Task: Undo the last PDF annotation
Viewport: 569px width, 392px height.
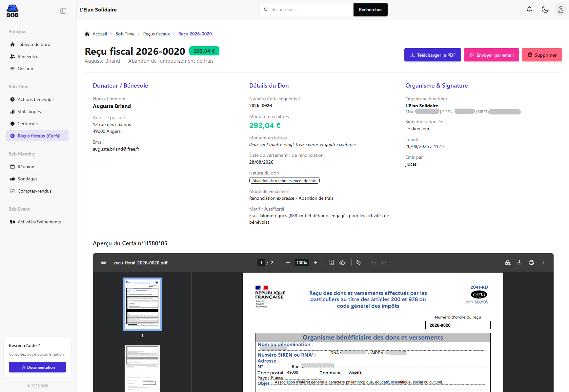Action: point(374,262)
